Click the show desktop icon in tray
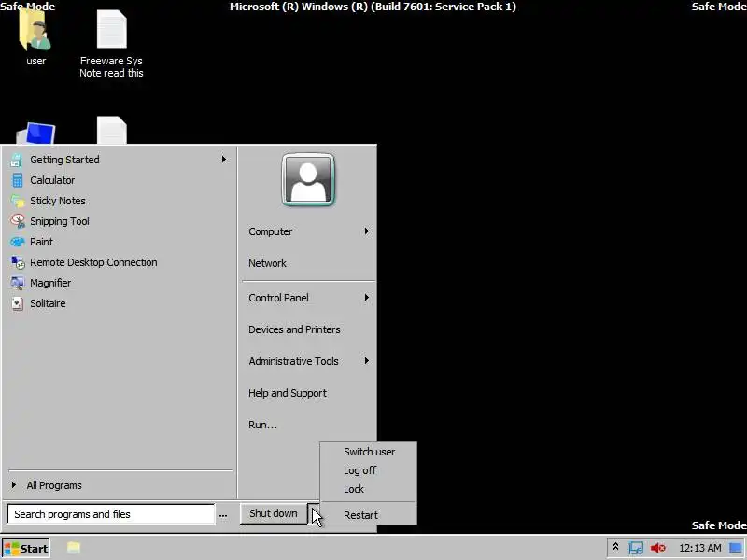 pyautogui.click(x=736, y=548)
